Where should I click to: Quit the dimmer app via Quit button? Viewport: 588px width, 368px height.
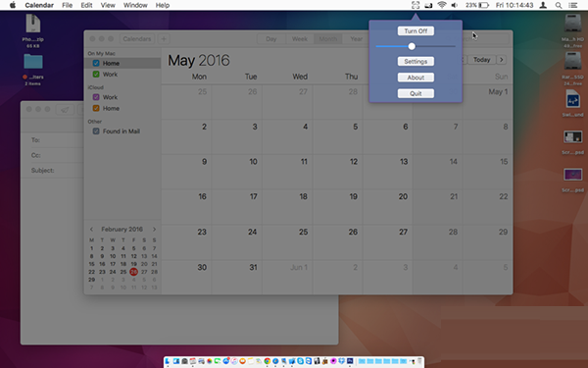coord(416,93)
